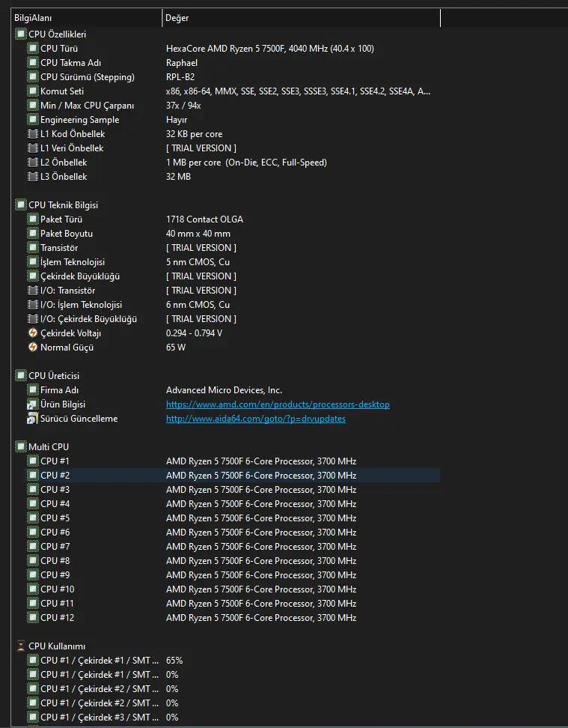Select the 37x / 94x value
Screen dimensions: 568x728
coord(183,106)
